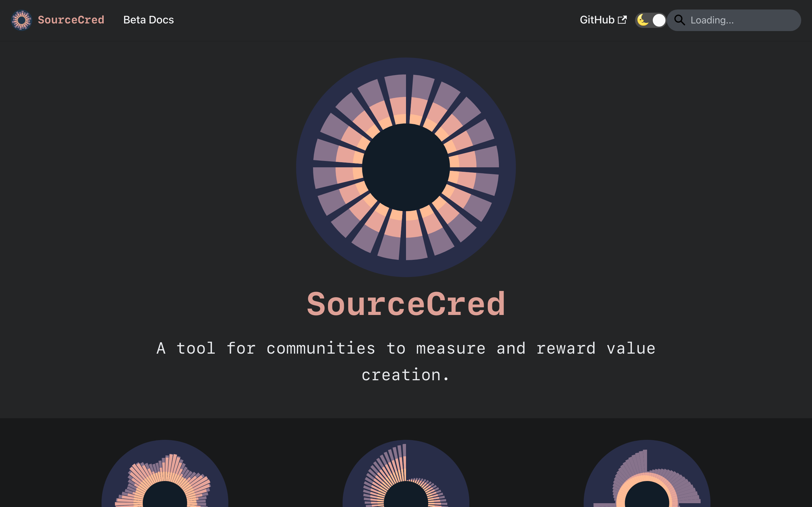Click the tagline about measuring and rewarding value

[x=406, y=348]
